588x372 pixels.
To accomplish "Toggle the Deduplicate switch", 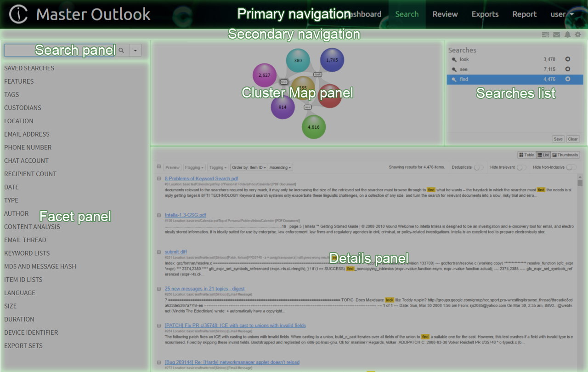I will coord(478,167).
